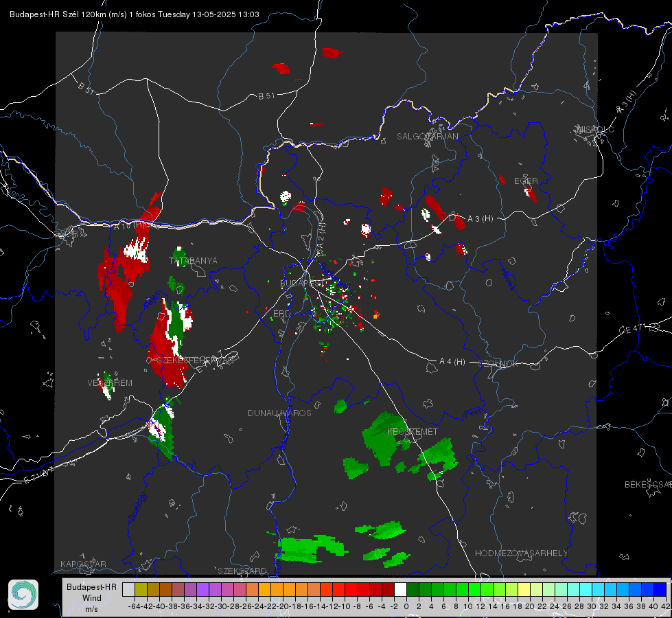
Task: Click the '42' value in the legend
Action: [x=666, y=606]
